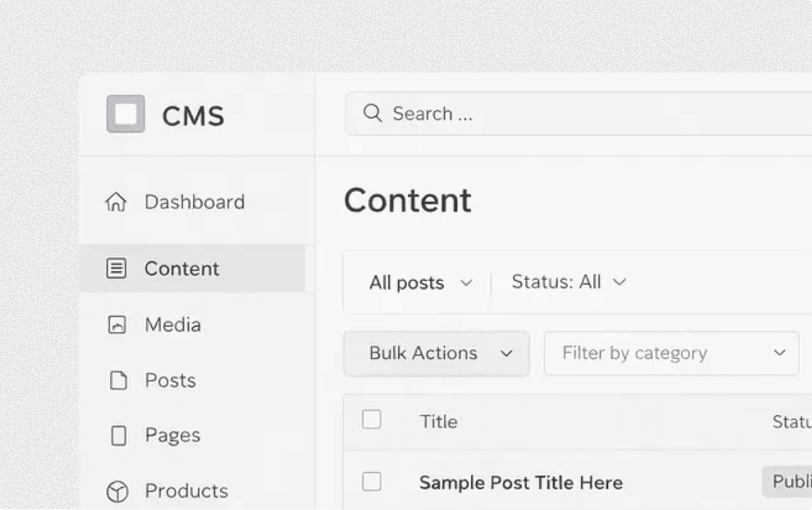Navigate to the Media section label
812x510 pixels.
(173, 325)
